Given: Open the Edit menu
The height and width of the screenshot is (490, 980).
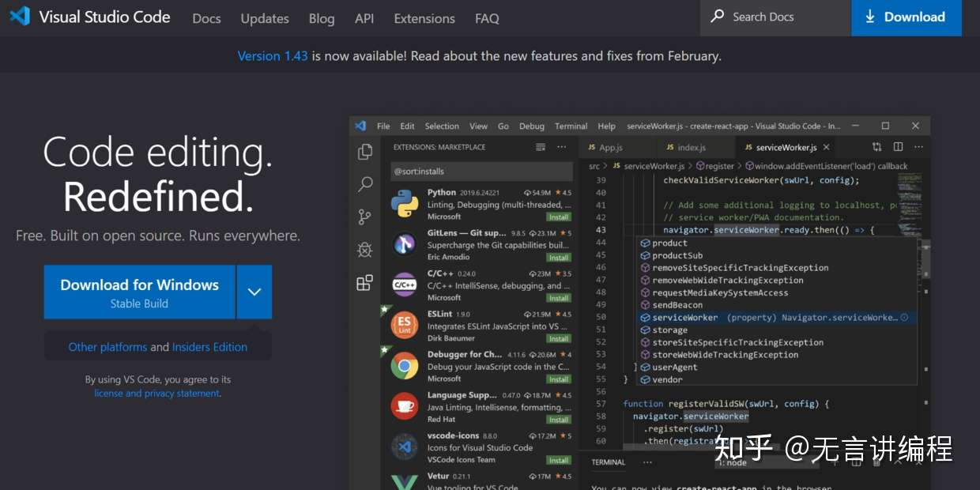Looking at the screenshot, I should point(407,126).
